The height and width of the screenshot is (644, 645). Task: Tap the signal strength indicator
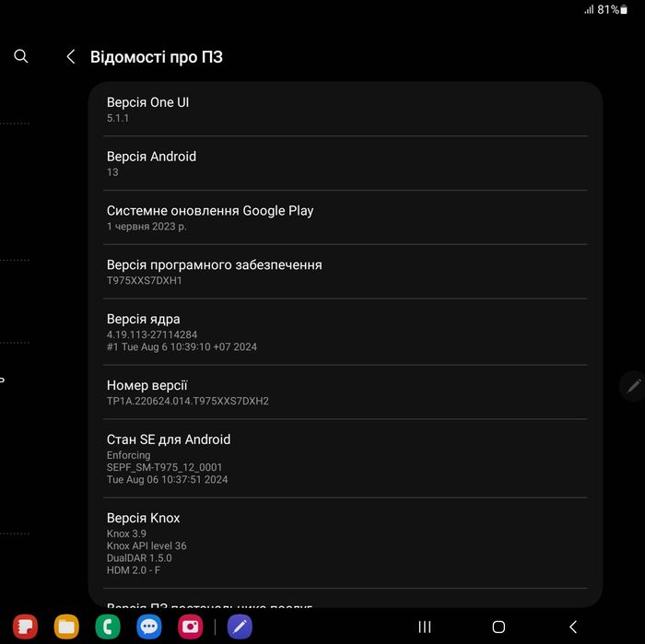click(589, 9)
